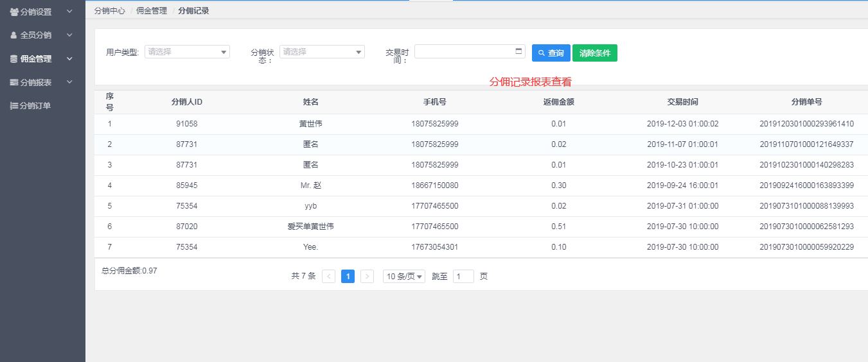Click the 分销人ID cell 87020
The height and width of the screenshot is (362, 868).
click(187, 227)
